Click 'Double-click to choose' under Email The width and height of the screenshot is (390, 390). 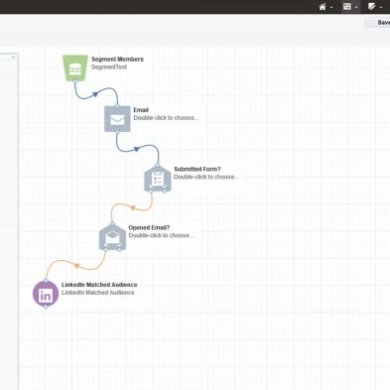(166, 118)
